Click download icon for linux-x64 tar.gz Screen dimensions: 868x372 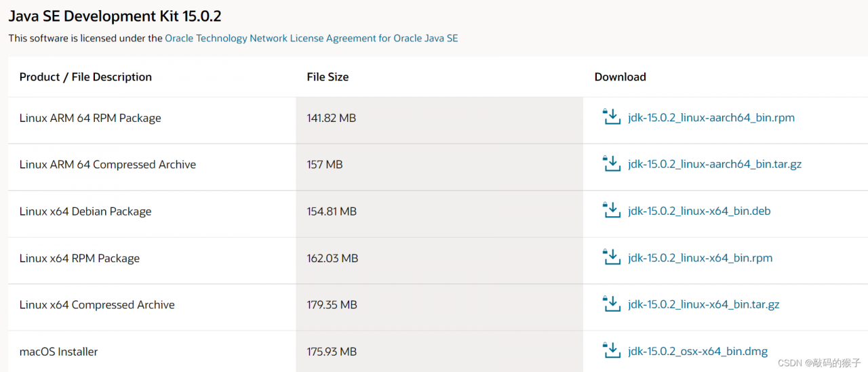[x=612, y=304]
